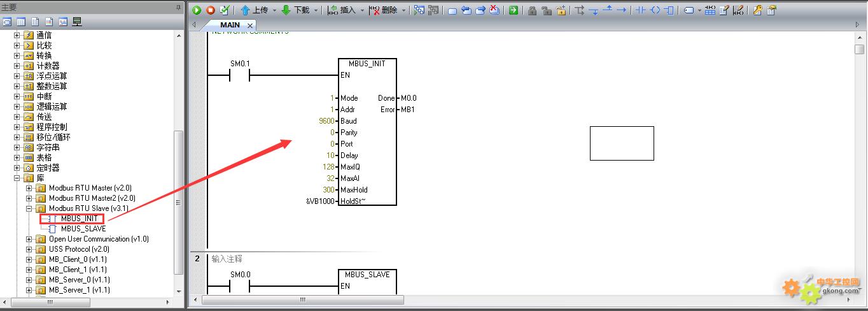Expand the 比较 tree node
The image size is (868, 311).
17,45
